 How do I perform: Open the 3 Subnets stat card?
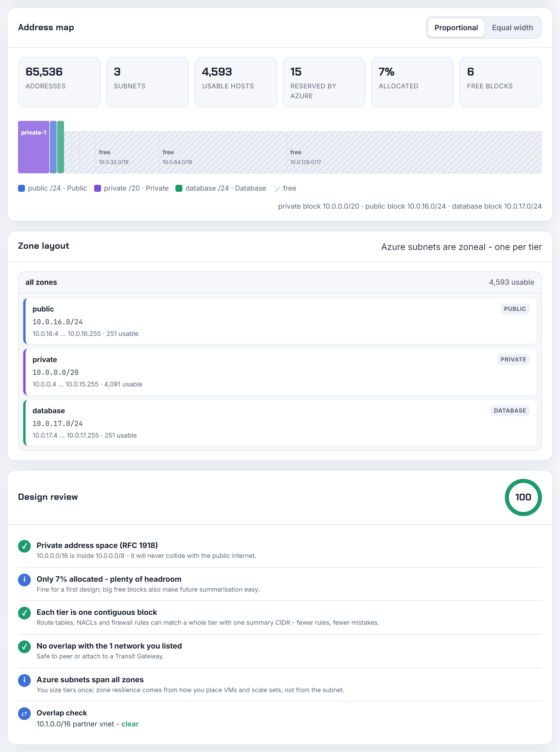pos(148,82)
